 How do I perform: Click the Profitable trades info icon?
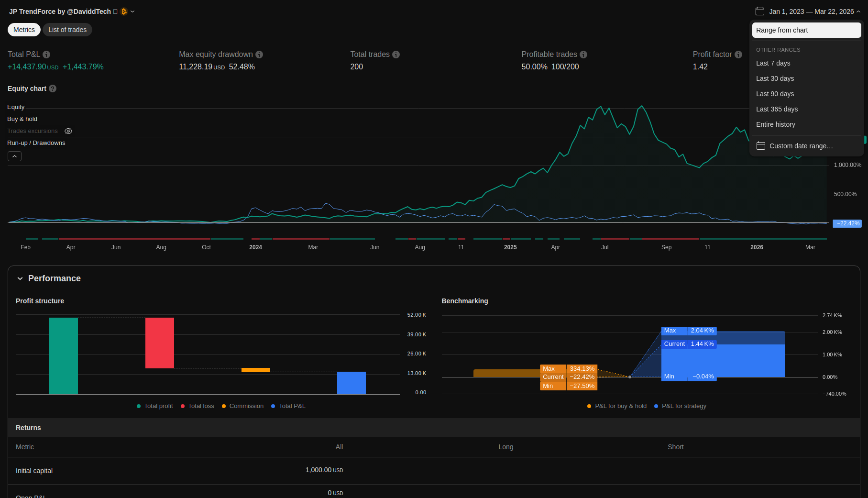583,55
